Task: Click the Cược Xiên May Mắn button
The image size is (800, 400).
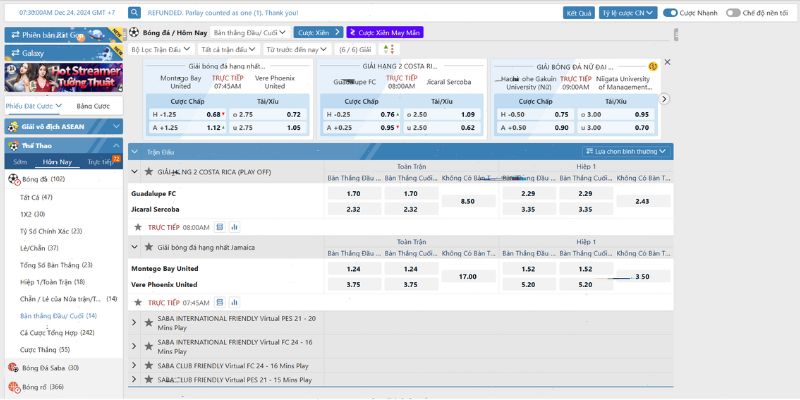Action: point(385,32)
